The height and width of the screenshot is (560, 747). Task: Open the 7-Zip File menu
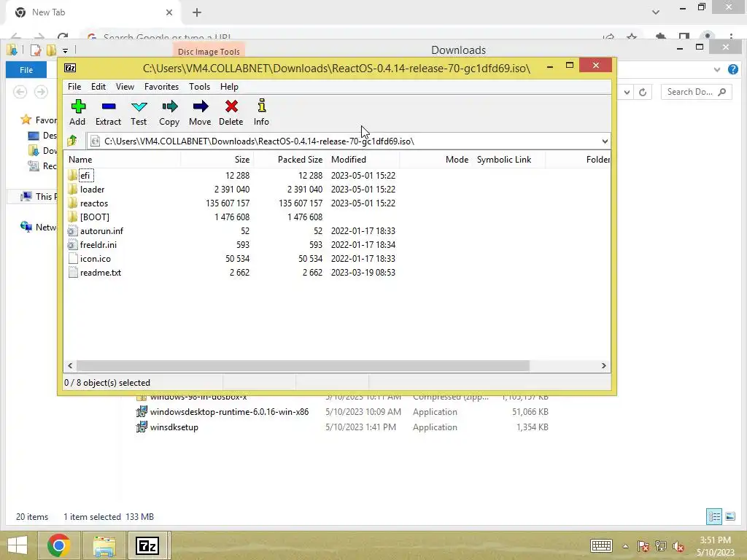(x=74, y=87)
